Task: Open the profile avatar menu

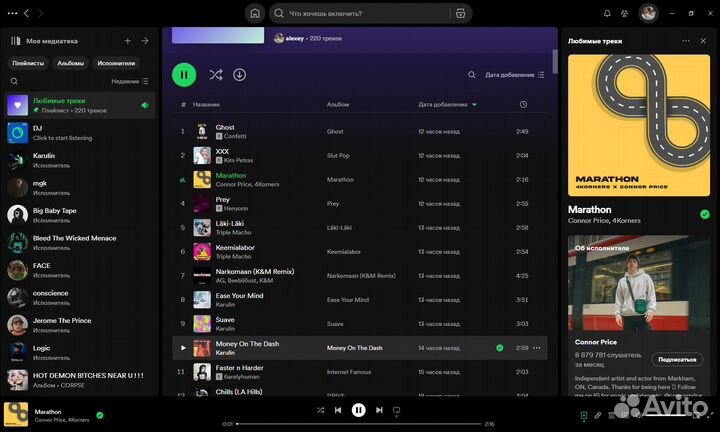Action: (648, 13)
